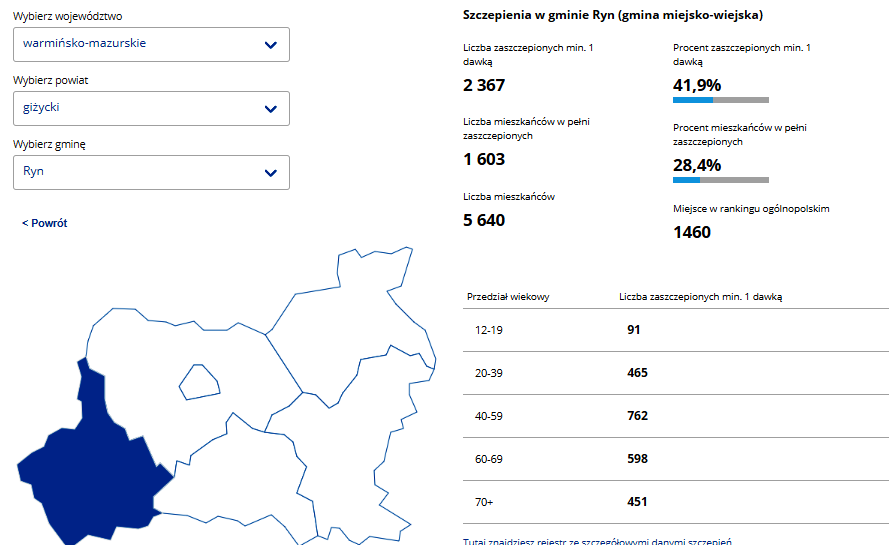Viewport: 891px width, 545px height.
Task: Open the vaccination registry link below the table
Action: (x=598, y=541)
